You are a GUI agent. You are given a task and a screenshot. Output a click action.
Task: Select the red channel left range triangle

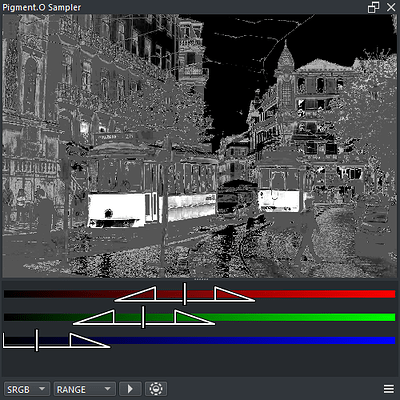coord(139,294)
